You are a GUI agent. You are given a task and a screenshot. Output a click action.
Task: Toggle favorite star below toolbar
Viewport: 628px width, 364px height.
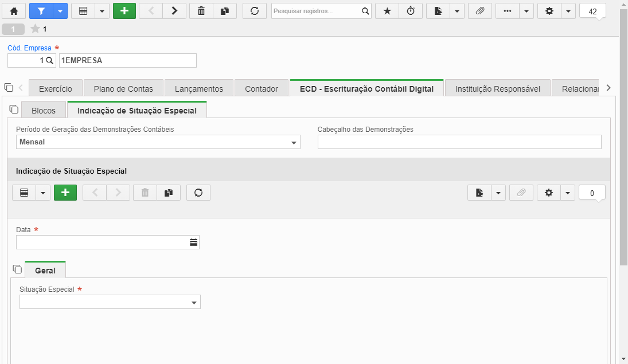tap(35, 29)
